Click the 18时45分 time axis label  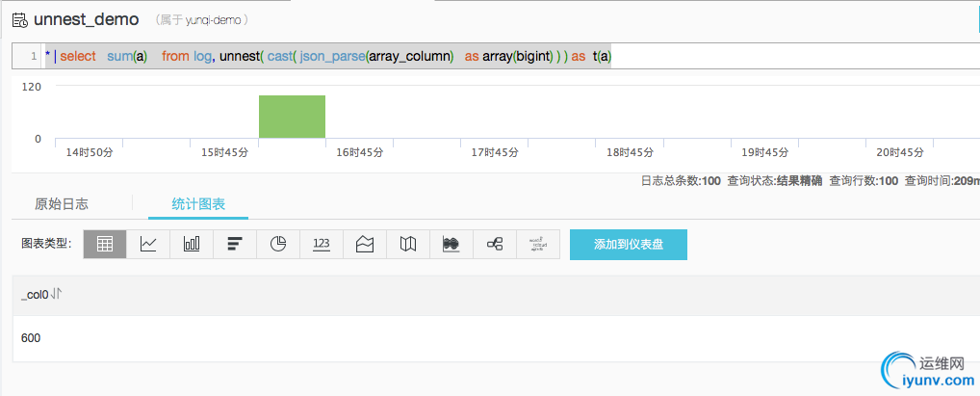tap(630, 152)
